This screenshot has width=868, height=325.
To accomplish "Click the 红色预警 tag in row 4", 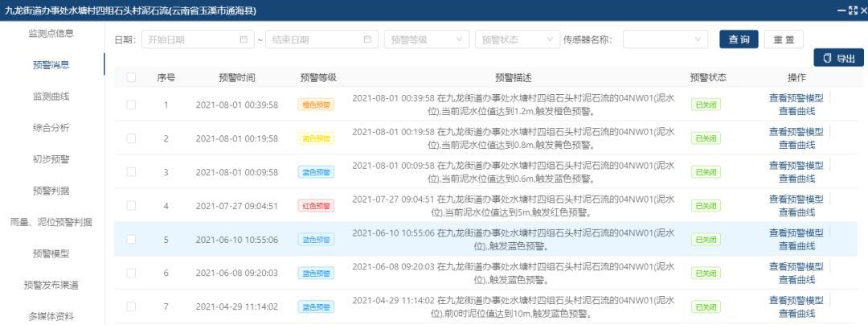I will coord(316,206).
